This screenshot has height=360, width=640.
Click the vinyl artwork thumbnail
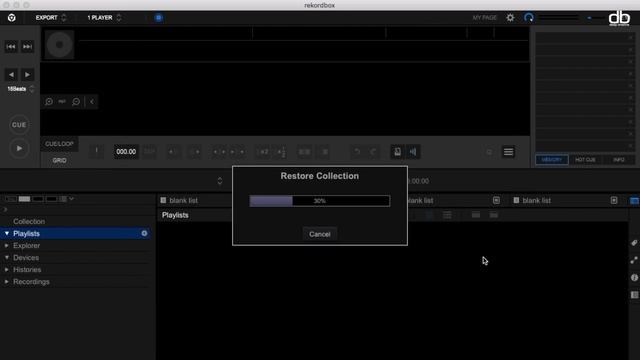point(59,44)
